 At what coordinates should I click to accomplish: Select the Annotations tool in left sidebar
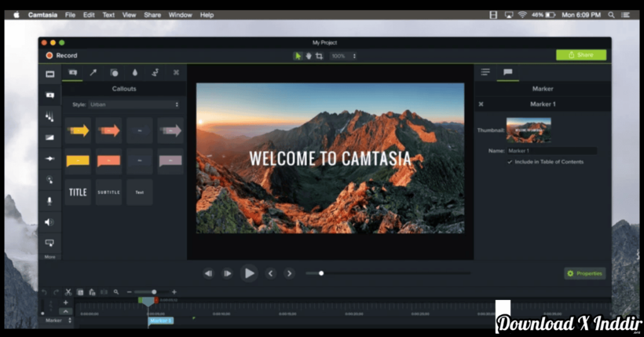[x=50, y=95]
